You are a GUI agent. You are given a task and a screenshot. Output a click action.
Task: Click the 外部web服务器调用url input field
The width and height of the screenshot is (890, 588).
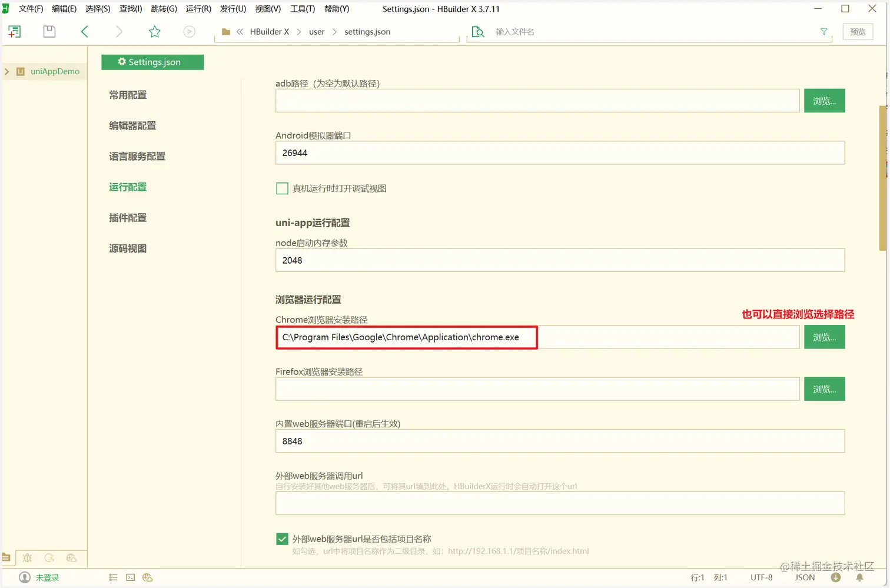tap(560, 503)
